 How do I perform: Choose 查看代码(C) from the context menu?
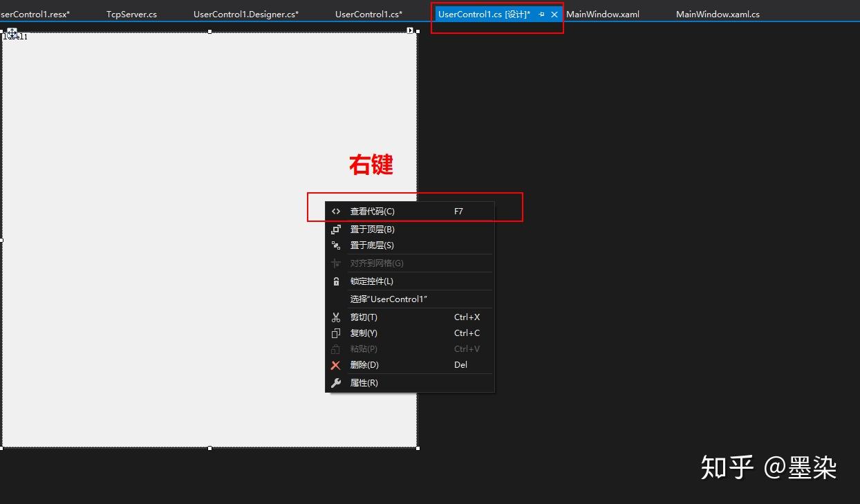(x=373, y=211)
